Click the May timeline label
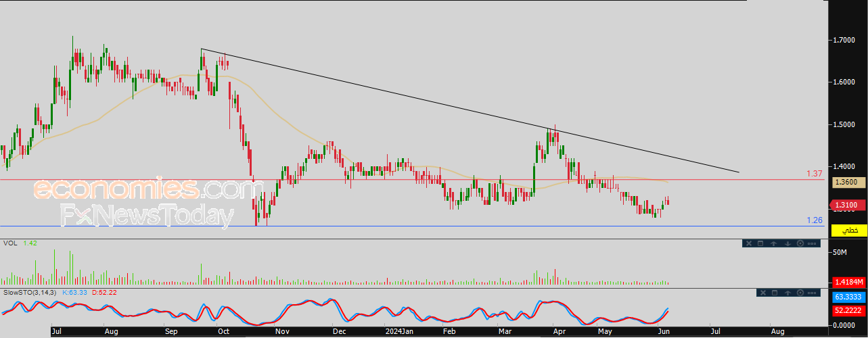 pyautogui.click(x=606, y=332)
